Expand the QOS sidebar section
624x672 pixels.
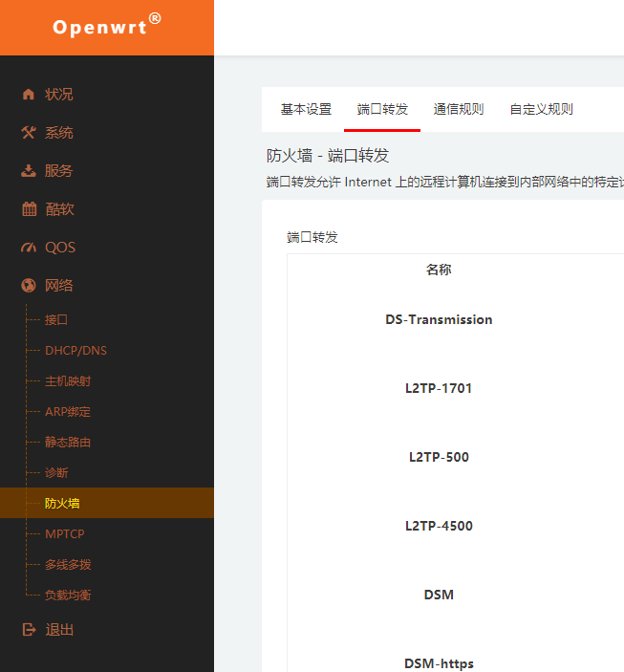pyautogui.click(x=60, y=248)
